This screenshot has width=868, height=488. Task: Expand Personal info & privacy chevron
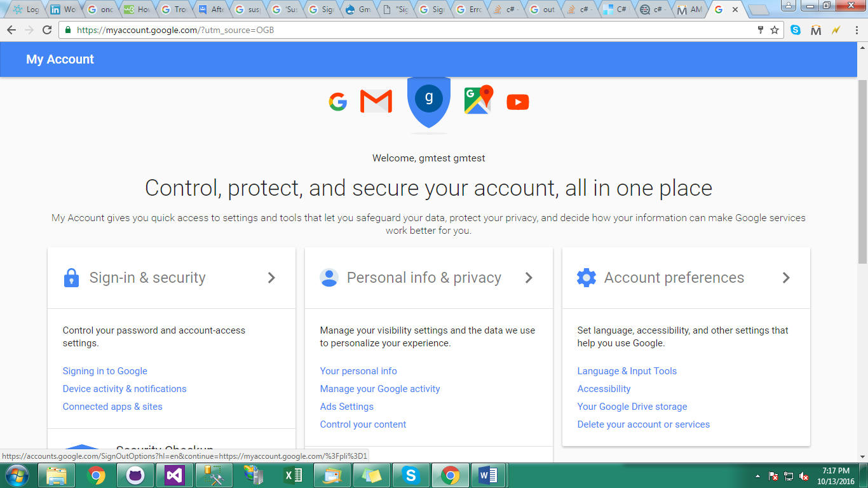pyautogui.click(x=529, y=278)
